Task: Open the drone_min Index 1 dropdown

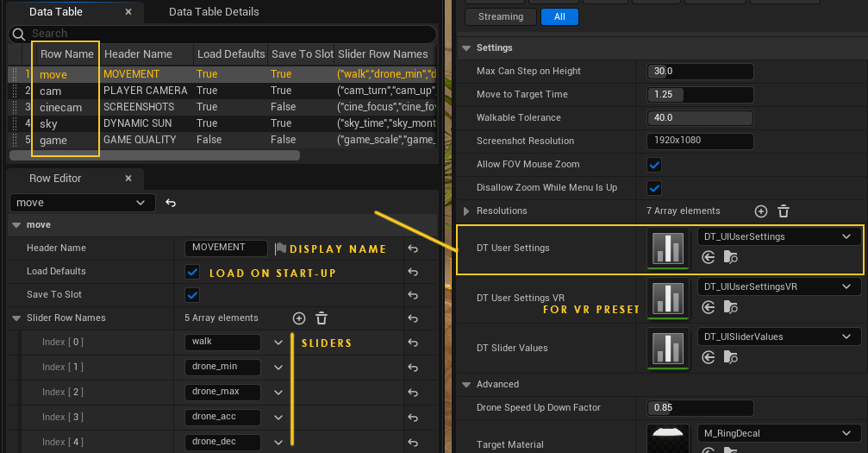Action: (x=278, y=367)
